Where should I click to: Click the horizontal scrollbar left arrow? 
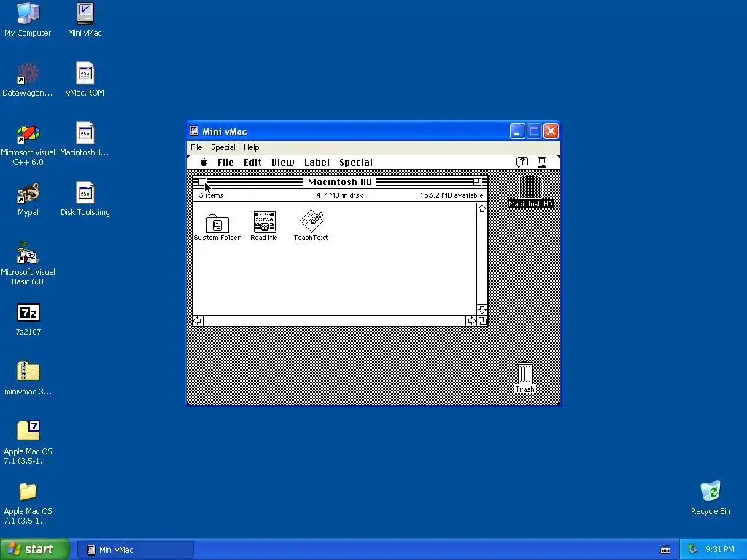pos(198,321)
